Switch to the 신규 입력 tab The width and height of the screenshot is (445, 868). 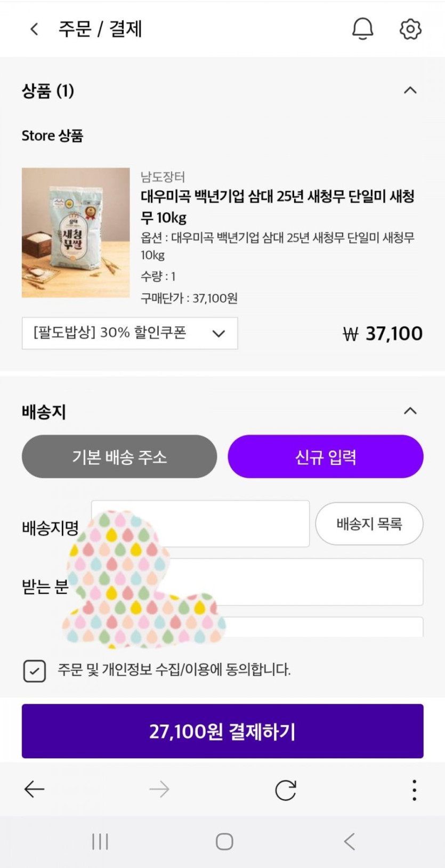coord(326,456)
